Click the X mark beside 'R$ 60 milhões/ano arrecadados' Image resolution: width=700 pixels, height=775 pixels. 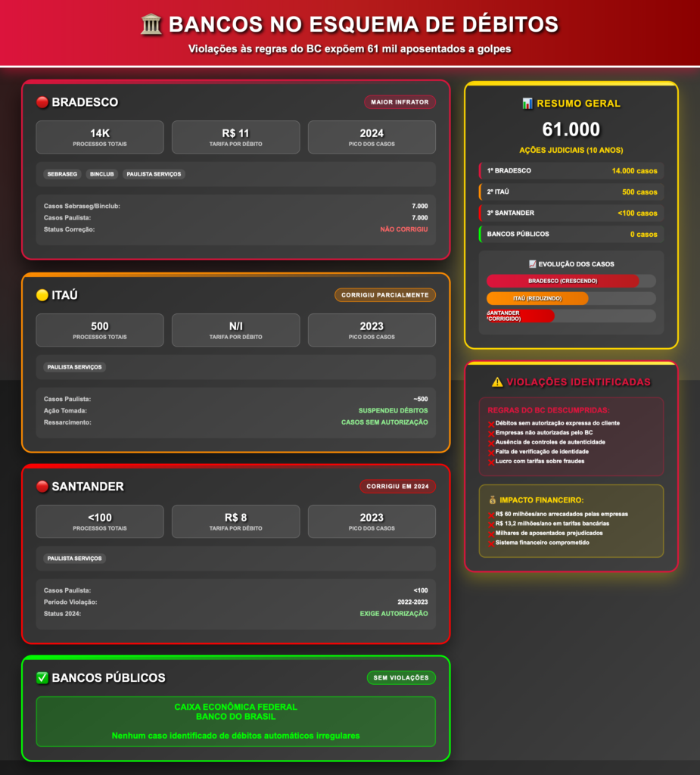[x=491, y=515]
